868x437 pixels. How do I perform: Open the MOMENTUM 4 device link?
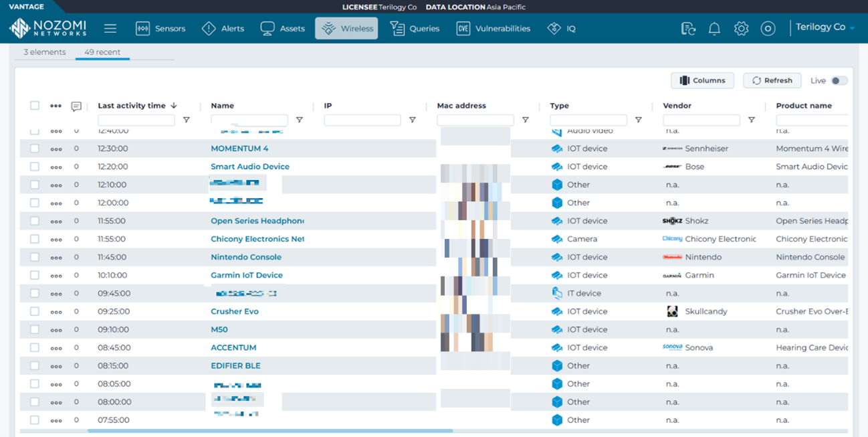click(x=239, y=149)
